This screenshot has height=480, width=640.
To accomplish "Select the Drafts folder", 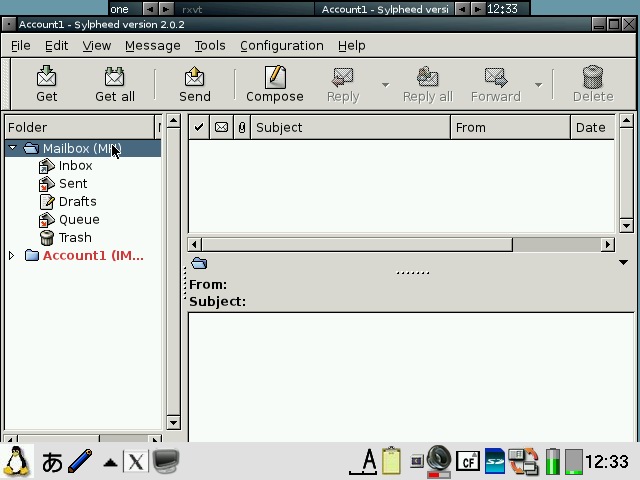I will coord(77,202).
